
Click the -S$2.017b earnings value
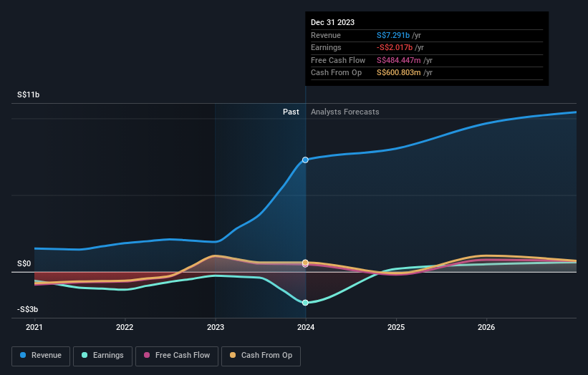[x=395, y=47]
